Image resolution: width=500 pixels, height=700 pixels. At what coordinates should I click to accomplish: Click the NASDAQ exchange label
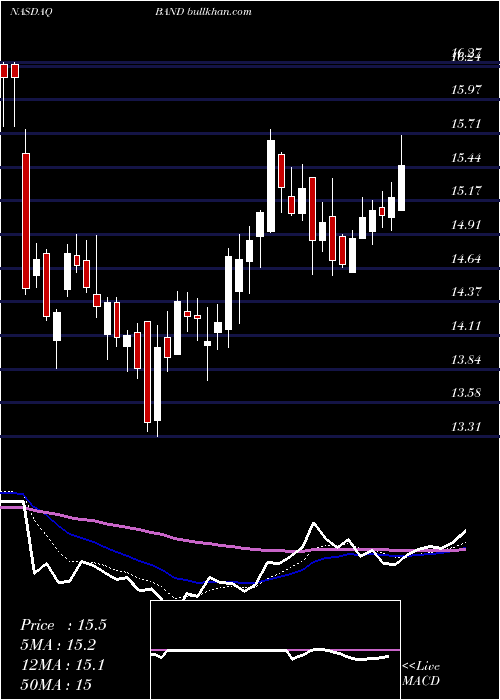coord(30,12)
